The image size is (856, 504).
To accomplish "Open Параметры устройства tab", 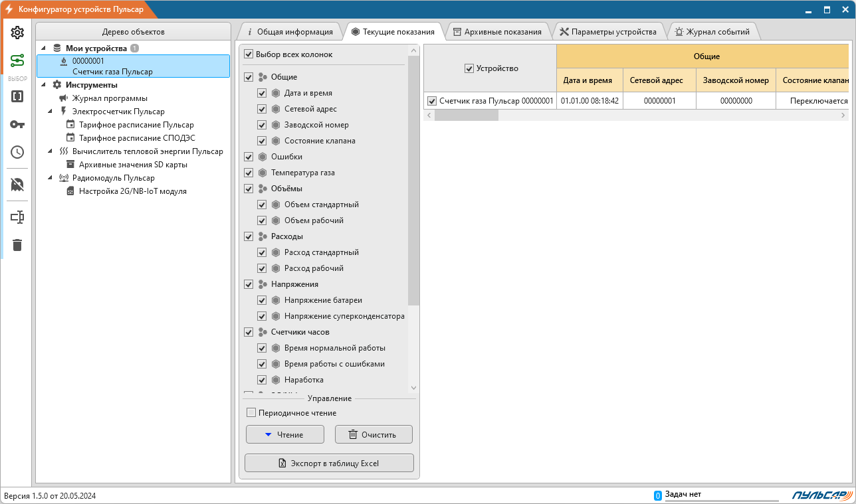I will click(607, 31).
